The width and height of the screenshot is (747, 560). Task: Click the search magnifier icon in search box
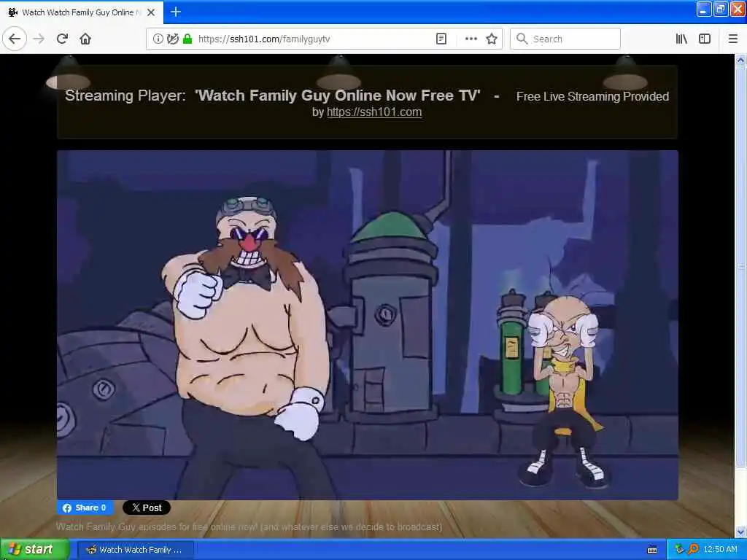pos(522,39)
